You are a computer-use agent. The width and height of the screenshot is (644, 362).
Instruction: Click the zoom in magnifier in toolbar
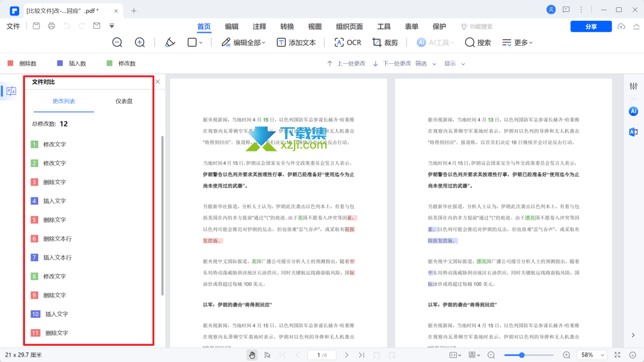click(x=140, y=42)
